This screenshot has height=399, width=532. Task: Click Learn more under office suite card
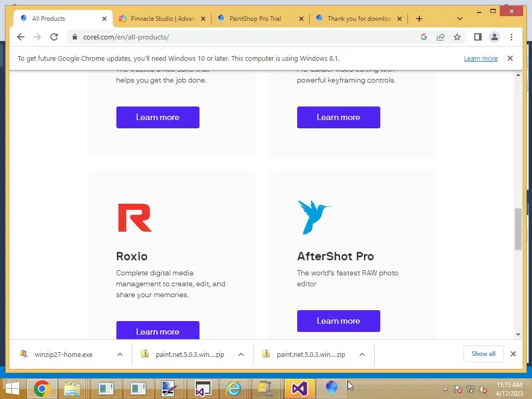coord(158,117)
